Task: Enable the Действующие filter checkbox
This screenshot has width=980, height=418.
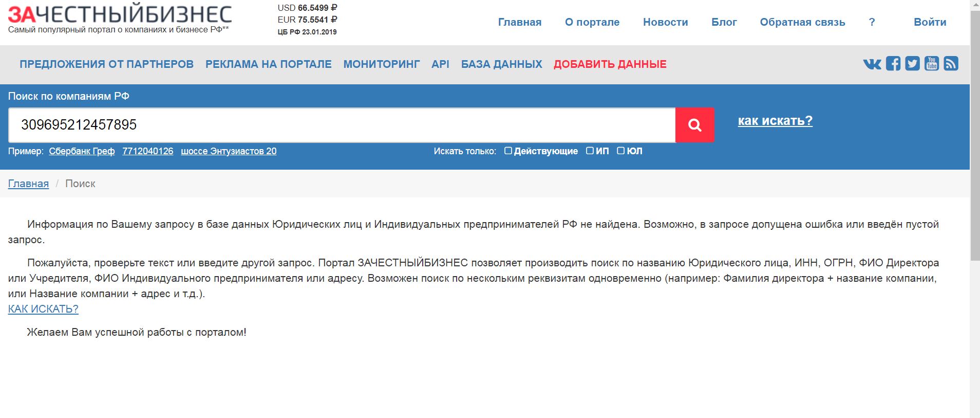Action: [x=508, y=151]
